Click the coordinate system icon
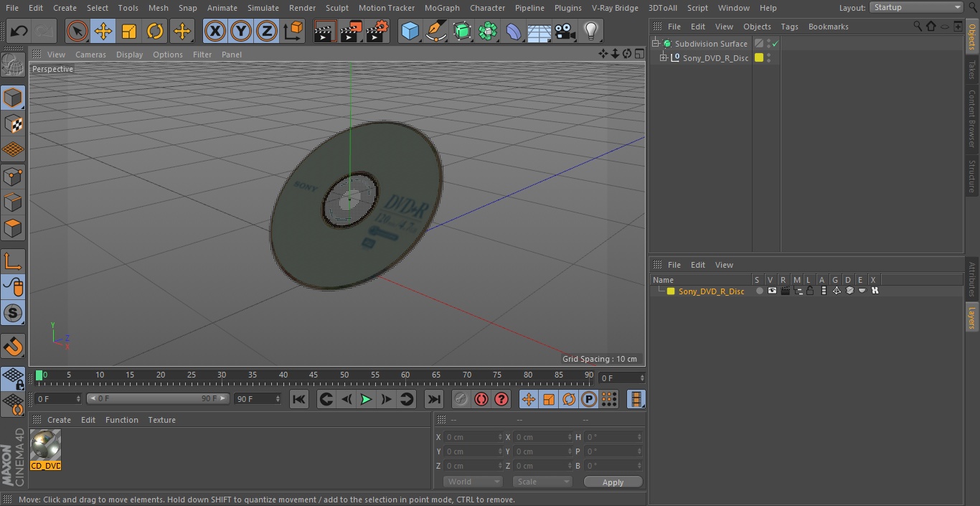The image size is (980, 506). point(293,31)
